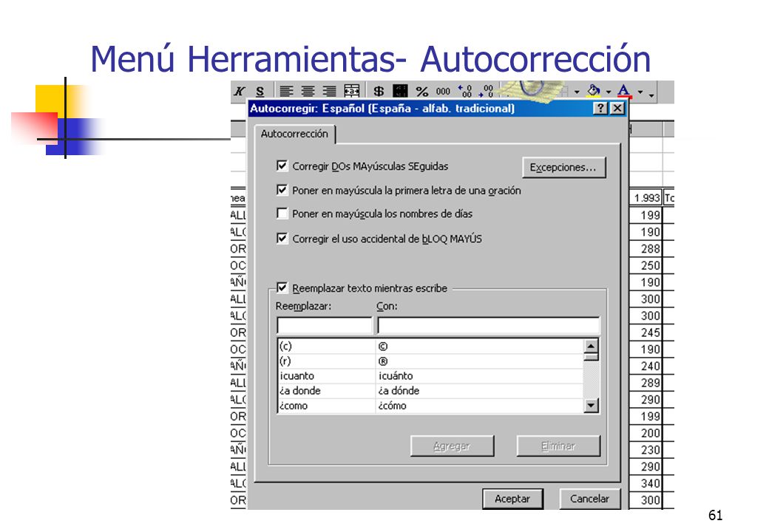Expand the borders dropdown arrow in toolbar

pyautogui.click(x=577, y=92)
